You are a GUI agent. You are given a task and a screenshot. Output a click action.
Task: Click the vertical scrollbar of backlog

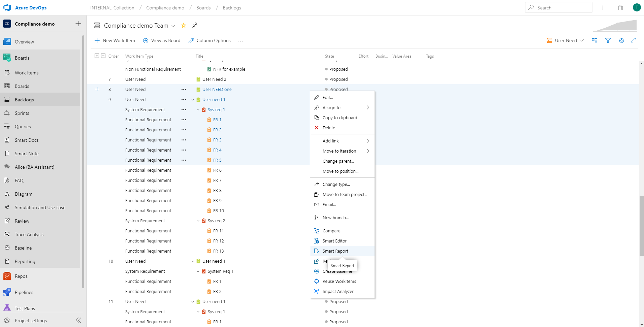coord(641,226)
